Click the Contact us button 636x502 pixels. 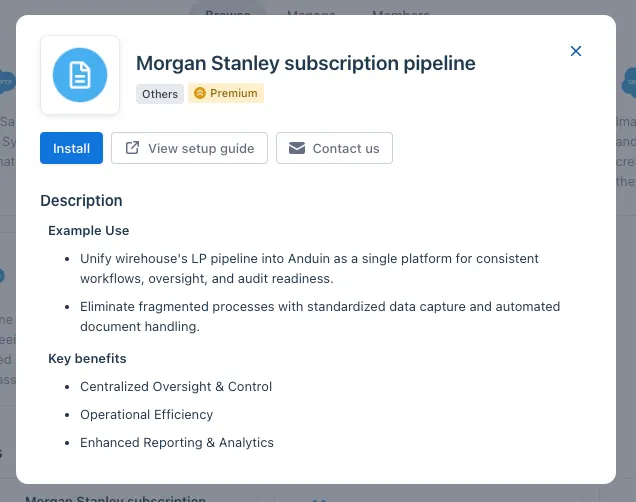click(x=334, y=148)
